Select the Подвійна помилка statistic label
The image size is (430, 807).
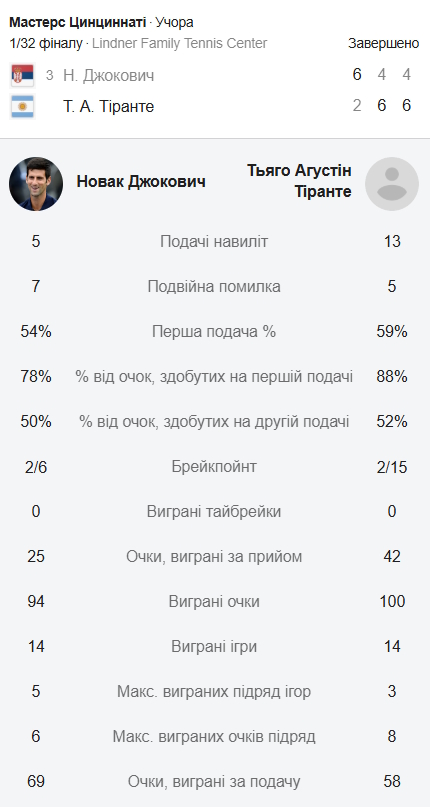pyautogui.click(x=214, y=287)
